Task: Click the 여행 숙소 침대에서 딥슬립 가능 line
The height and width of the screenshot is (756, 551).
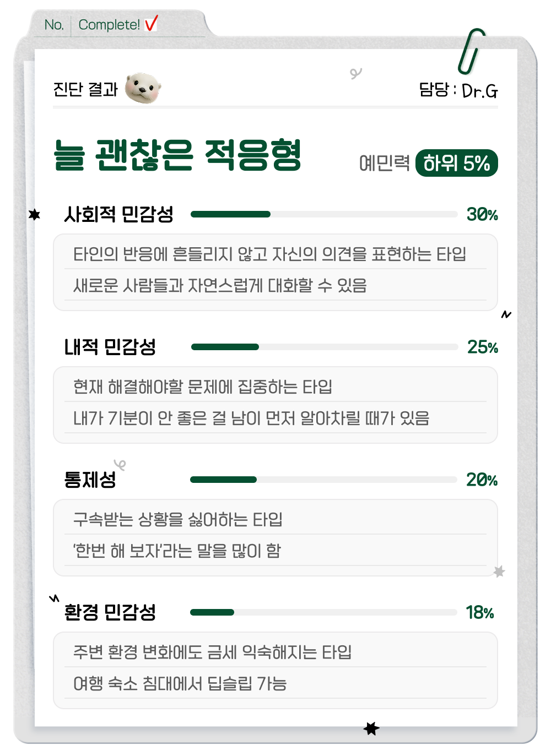Action: tap(180, 684)
